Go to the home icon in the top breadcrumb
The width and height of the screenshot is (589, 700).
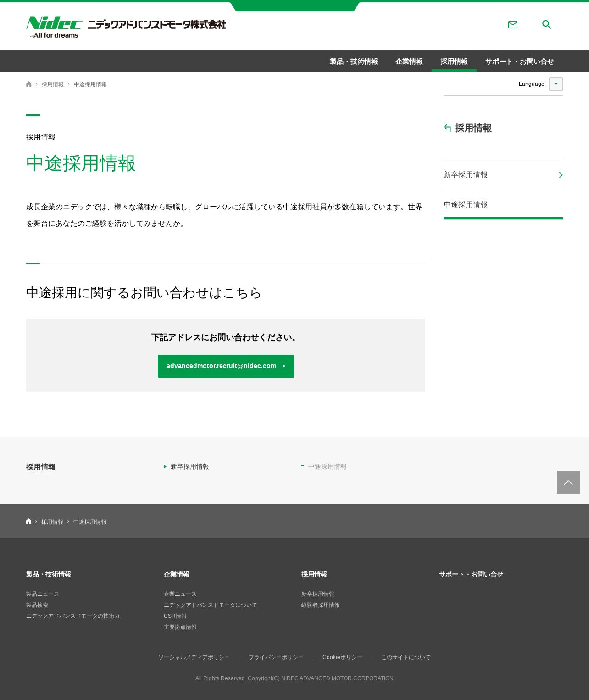[x=29, y=84]
